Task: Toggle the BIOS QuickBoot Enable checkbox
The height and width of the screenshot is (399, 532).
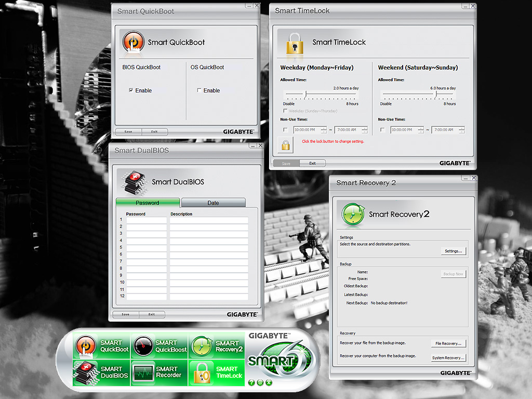Action: click(131, 90)
